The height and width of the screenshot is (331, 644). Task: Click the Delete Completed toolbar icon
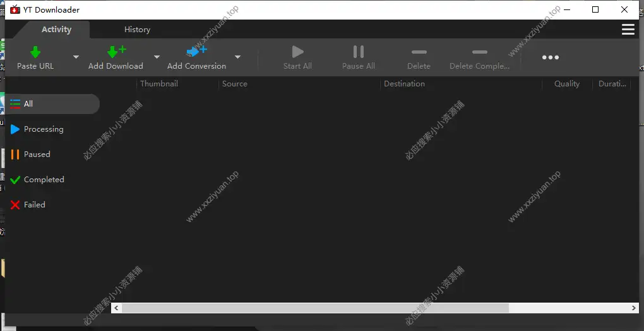point(479,52)
